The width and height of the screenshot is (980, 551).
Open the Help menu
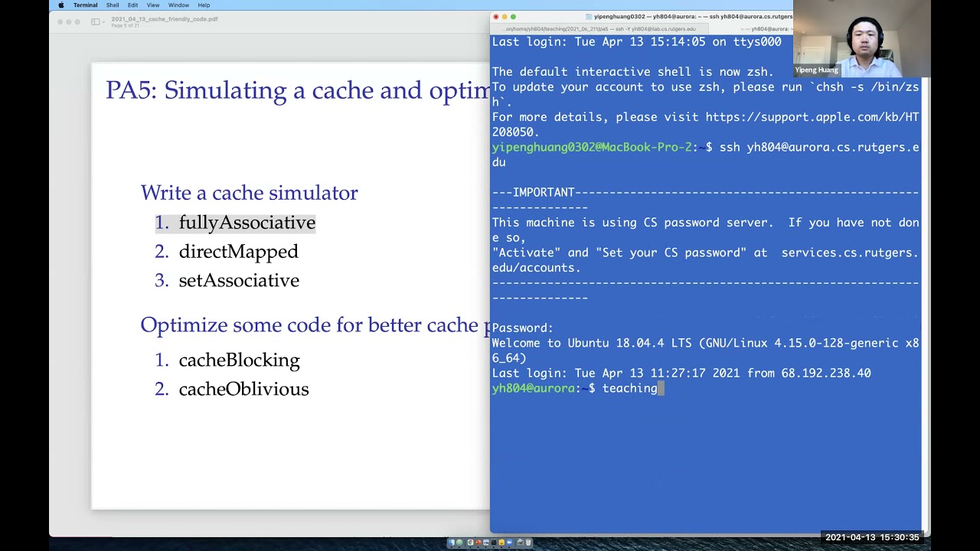click(x=204, y=5)
